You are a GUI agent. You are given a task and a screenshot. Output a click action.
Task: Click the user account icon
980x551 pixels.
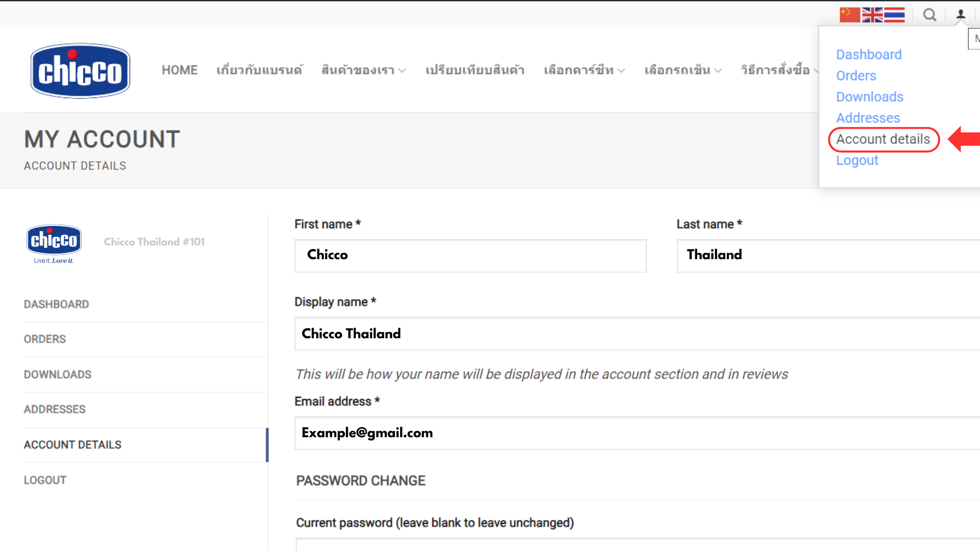click(961, 14)
